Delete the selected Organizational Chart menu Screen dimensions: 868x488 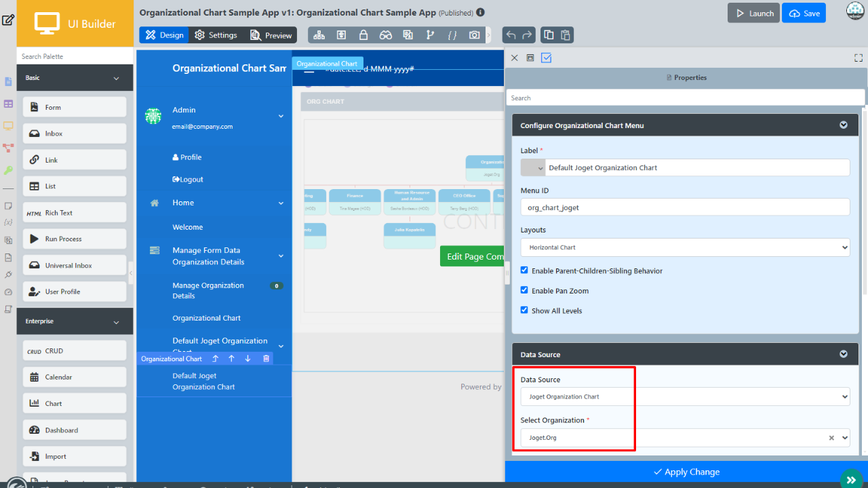click(266, 359)
